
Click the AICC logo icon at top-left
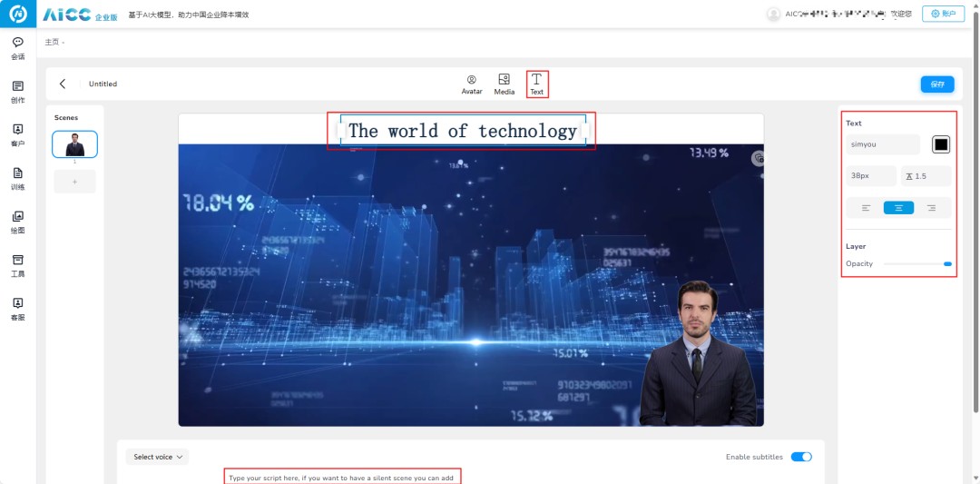[18, 14]
